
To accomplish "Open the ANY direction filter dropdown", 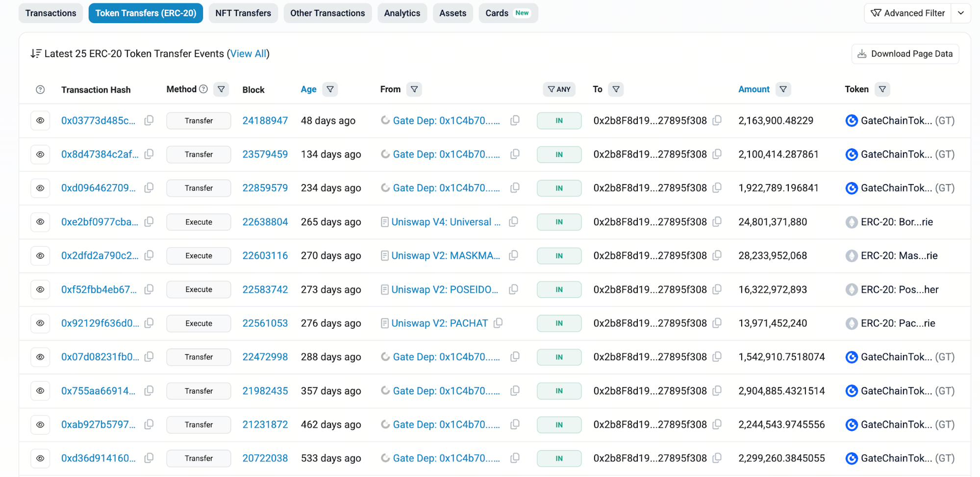I will (559, 89).
